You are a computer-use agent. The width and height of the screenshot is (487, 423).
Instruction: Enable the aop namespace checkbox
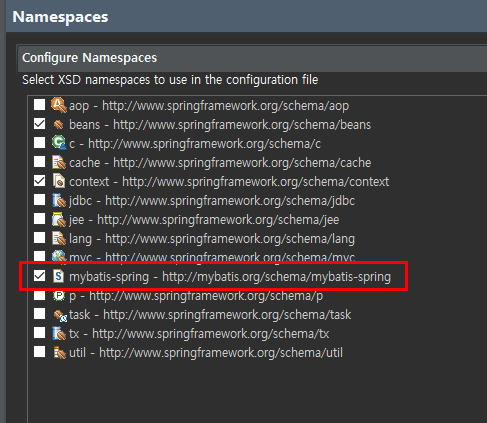39,105
